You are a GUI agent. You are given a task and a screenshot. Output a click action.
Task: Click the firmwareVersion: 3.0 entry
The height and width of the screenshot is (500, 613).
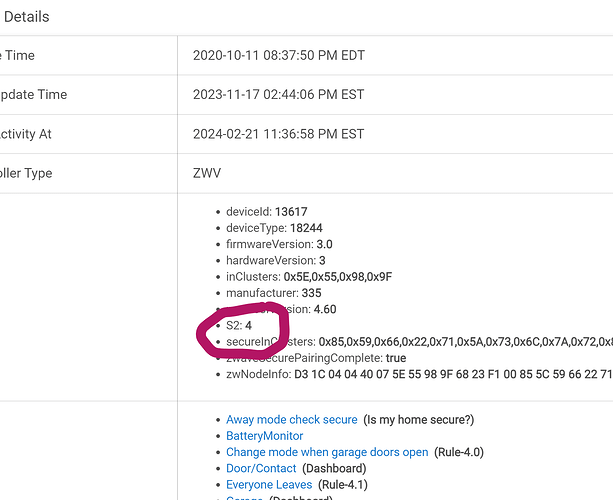click(279, 244)
